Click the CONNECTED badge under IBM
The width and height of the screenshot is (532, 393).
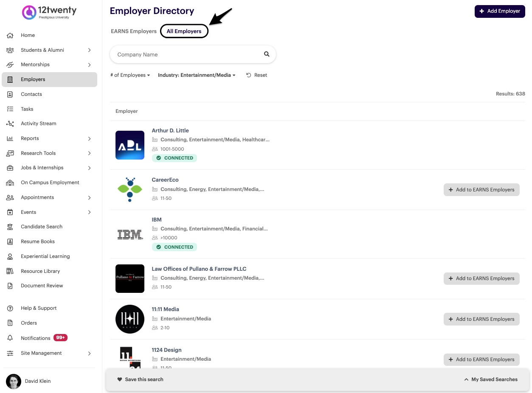175,247
